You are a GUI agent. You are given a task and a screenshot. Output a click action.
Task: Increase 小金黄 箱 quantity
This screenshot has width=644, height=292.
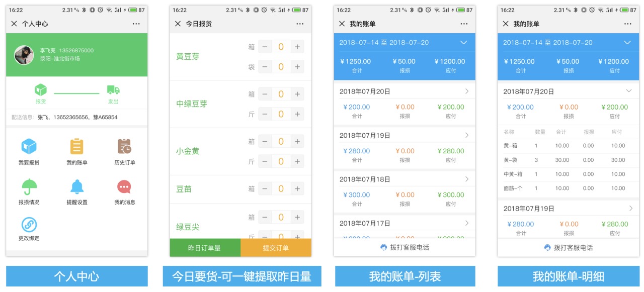(x=297, y=141)
